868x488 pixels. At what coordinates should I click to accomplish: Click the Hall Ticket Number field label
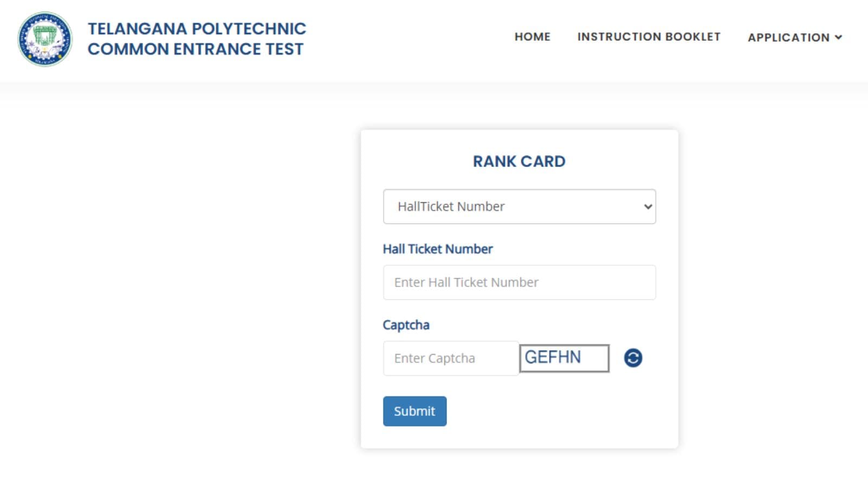(437, 249)
